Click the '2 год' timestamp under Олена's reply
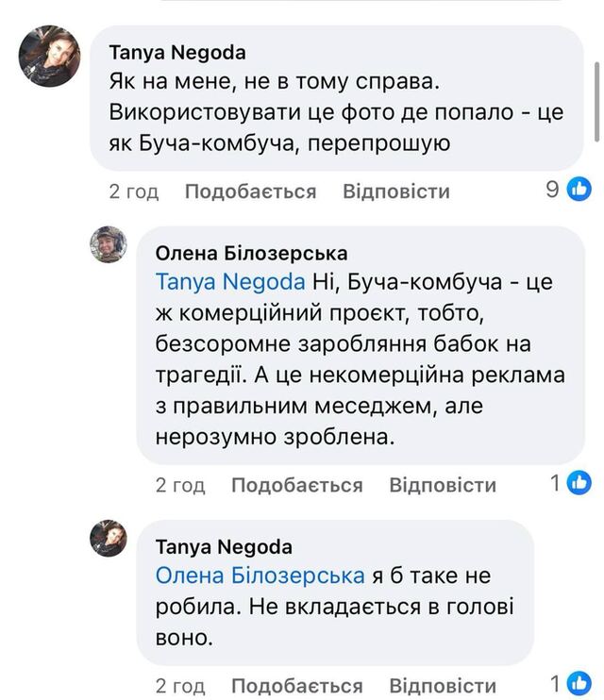Screen dimensions: 604x700 coord(179,485)
